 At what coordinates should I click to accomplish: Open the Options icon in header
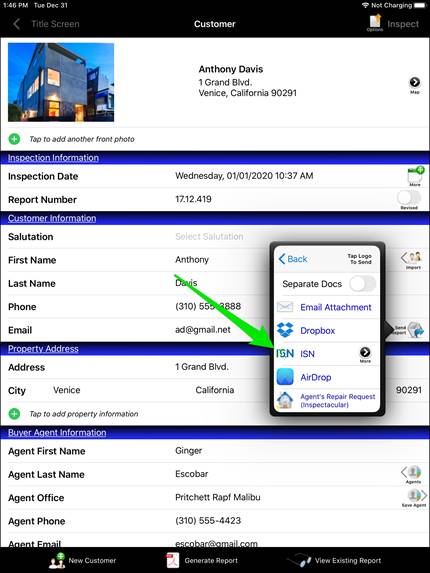pyautogui.click(x=375, y=23)
